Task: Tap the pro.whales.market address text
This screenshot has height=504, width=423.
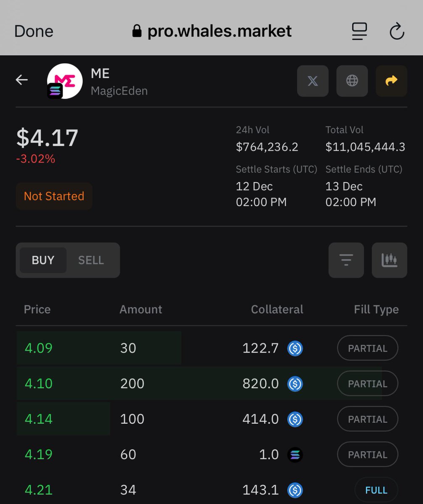Action: click(x=219, y=31)
